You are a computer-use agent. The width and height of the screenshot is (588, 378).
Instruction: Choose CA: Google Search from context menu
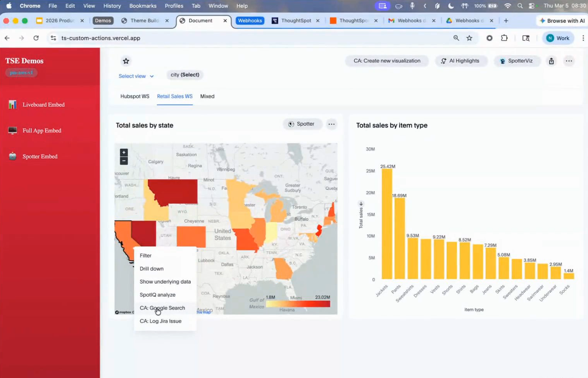162,308
